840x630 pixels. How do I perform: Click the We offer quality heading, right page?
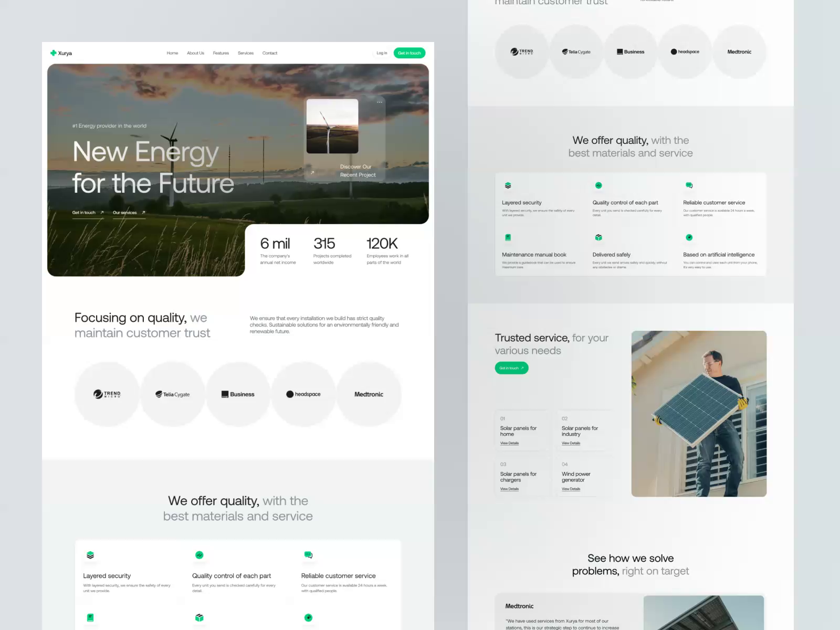coord(631,146)
